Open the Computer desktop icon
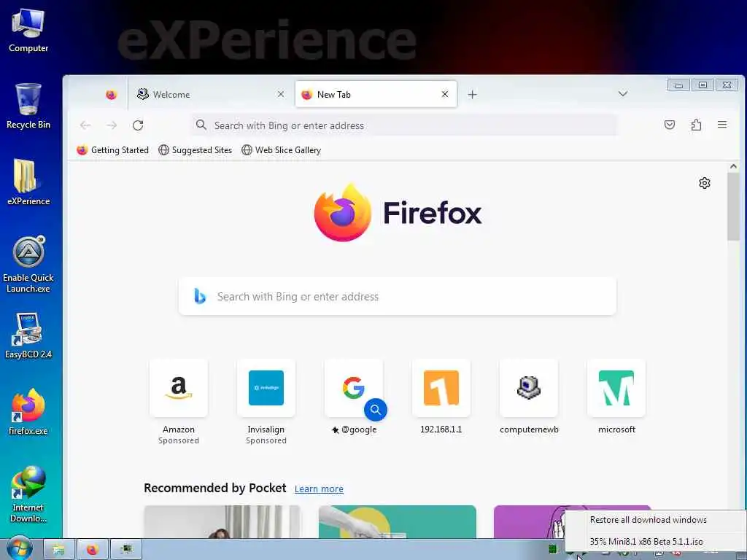This screenshot has height=560, width=747. click(28, 31)
